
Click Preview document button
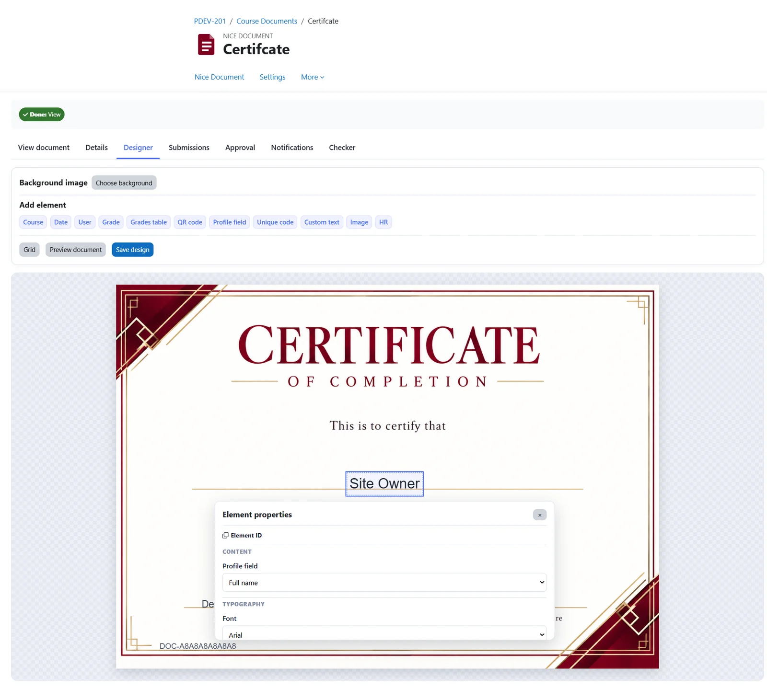[76, 250]
